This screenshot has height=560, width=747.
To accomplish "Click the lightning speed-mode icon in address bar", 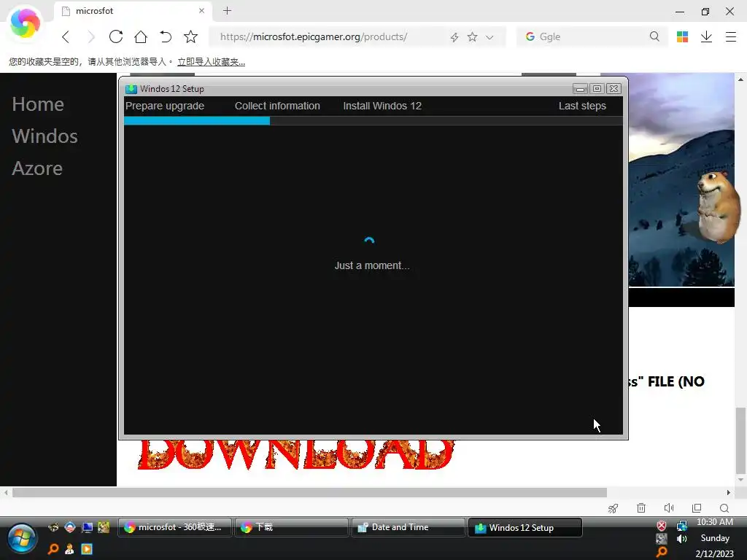I will (454, 37).
